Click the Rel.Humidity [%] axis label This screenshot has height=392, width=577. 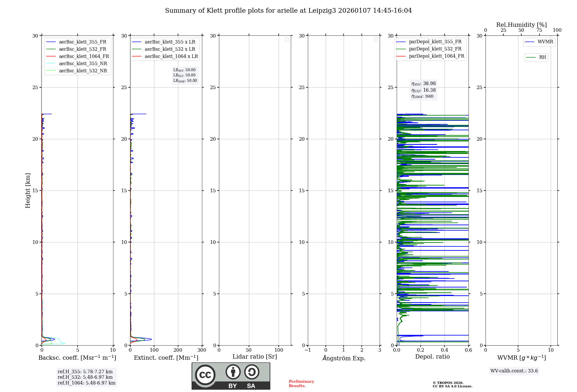click(x=521, y=25)
